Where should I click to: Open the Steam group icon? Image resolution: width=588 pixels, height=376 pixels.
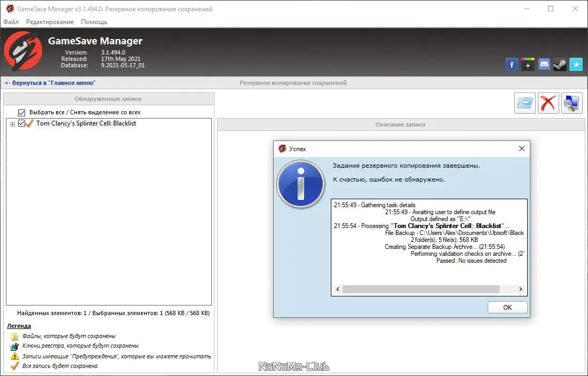560,65
